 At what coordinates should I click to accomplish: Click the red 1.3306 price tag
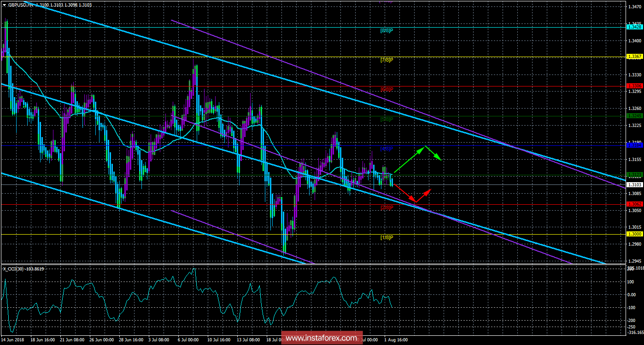[635, 86]
